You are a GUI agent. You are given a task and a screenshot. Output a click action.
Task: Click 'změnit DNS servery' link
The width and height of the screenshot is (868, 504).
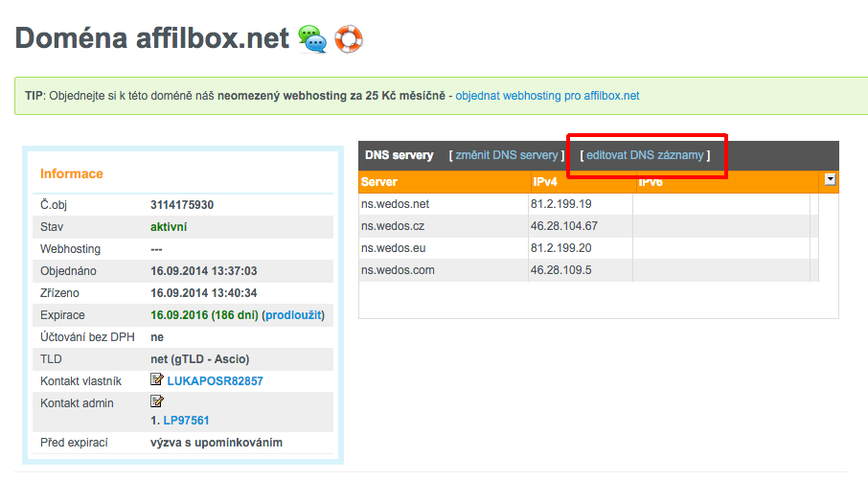tap(507, 155)
